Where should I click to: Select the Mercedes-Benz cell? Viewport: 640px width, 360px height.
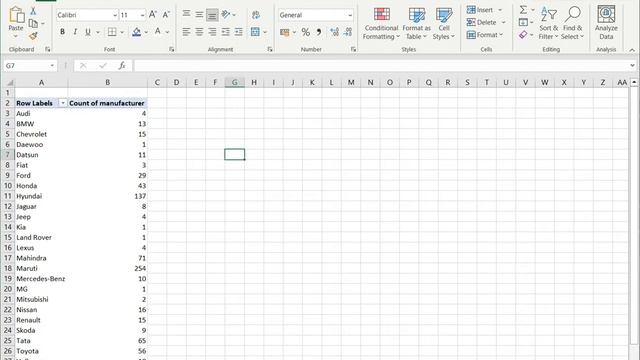coord(41,279)
